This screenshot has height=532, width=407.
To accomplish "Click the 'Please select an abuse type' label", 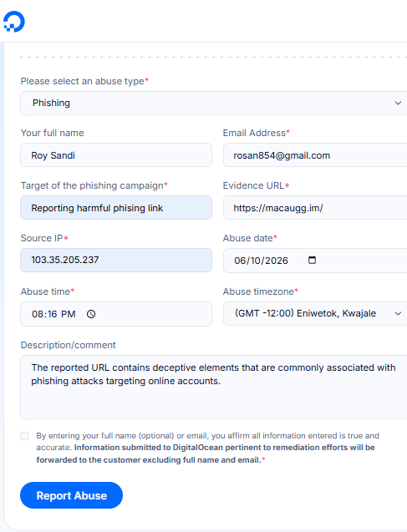I will [x=83, y=81].
